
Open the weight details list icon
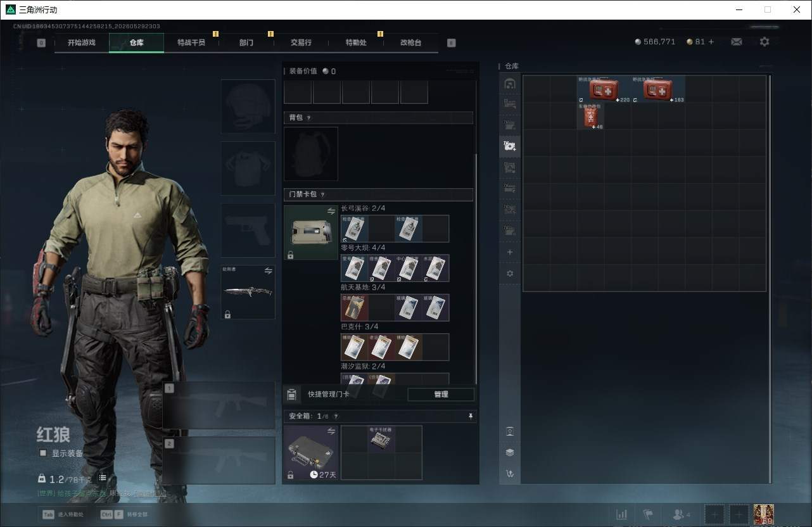point(103,478)
